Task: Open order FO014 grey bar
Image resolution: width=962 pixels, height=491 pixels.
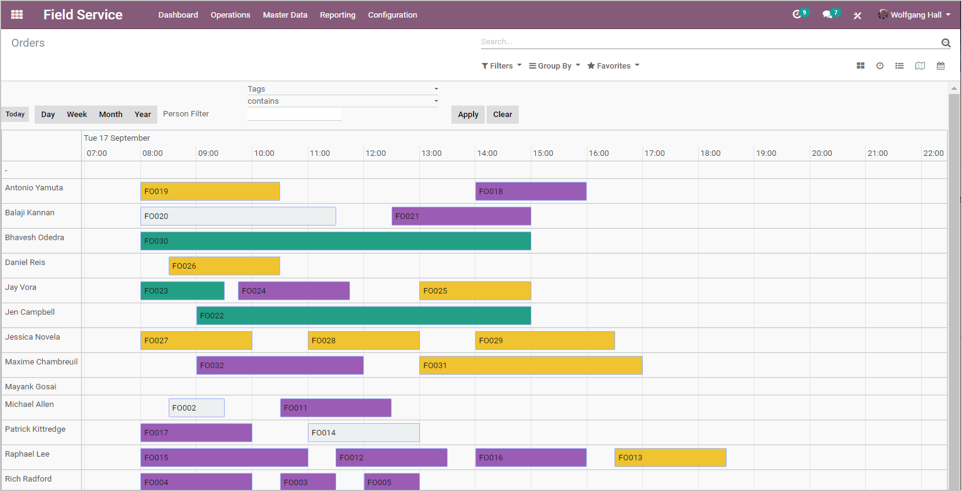Action: click(364, 433)
